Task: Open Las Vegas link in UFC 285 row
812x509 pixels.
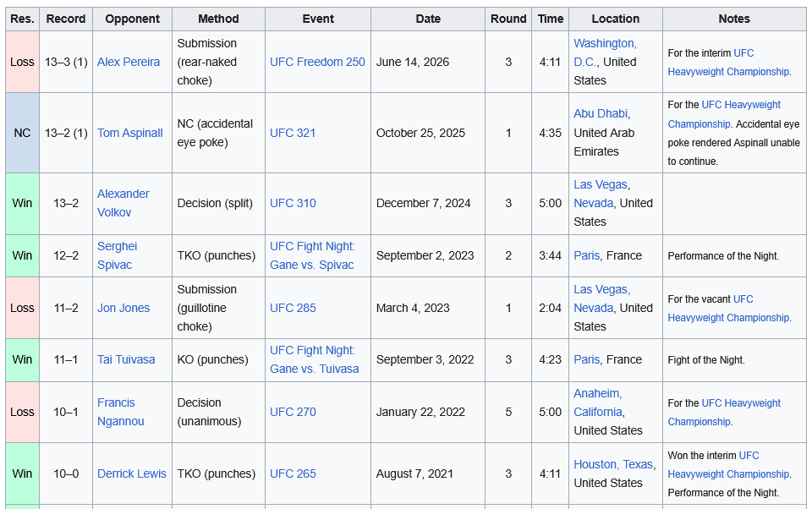Action: pos(601,289)
